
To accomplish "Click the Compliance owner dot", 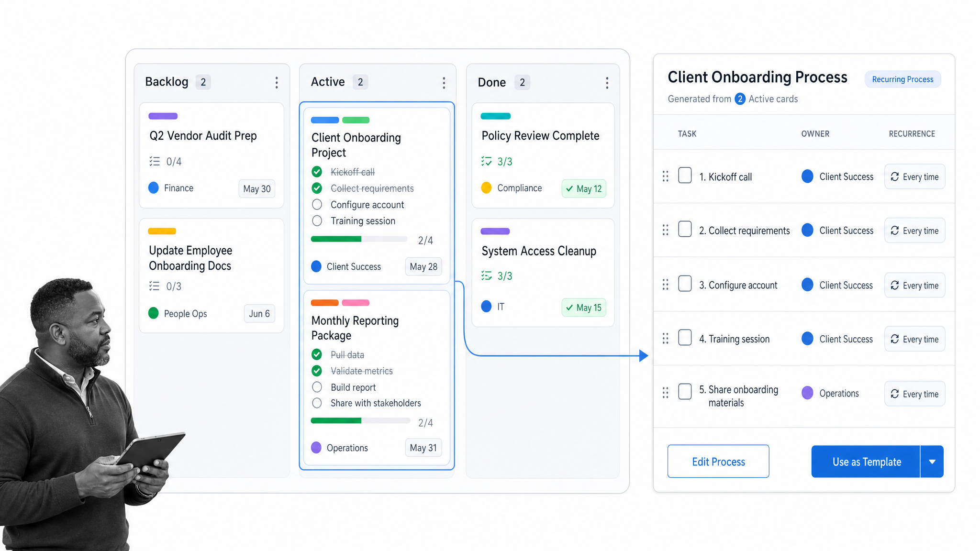I will tap(486, 188).
